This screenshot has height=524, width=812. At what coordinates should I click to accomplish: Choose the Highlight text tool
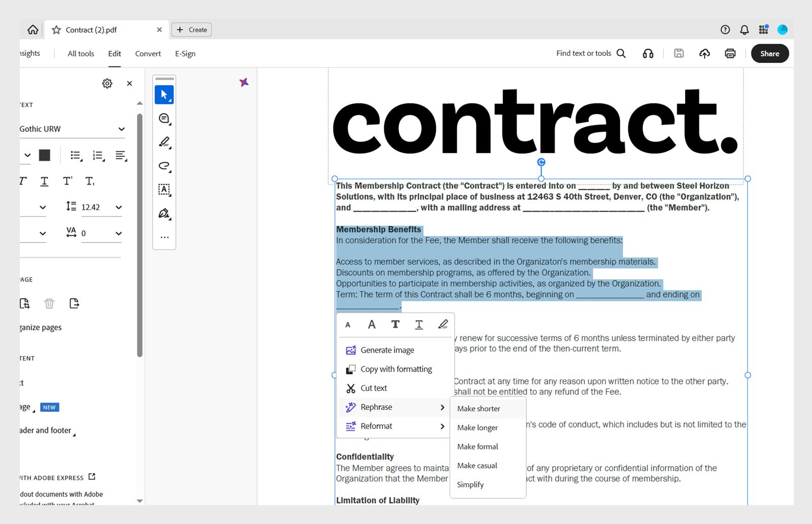pos(164,142)
